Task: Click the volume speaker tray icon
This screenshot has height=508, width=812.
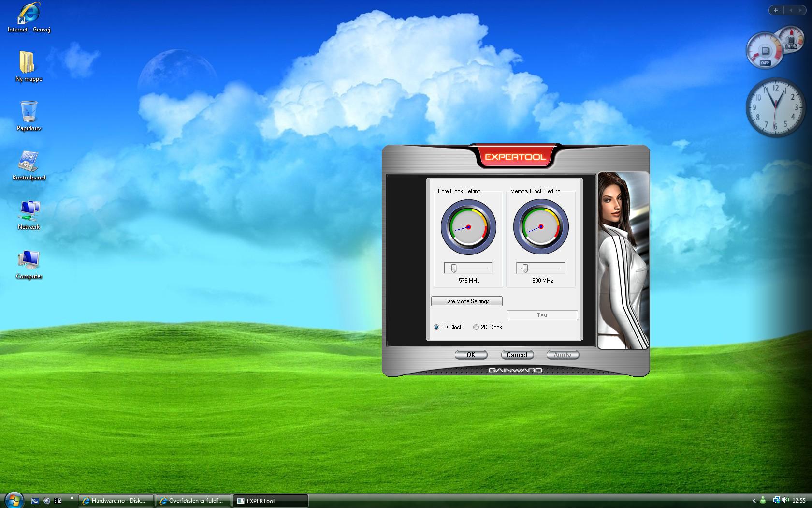Action: click(x=784, y=501)
